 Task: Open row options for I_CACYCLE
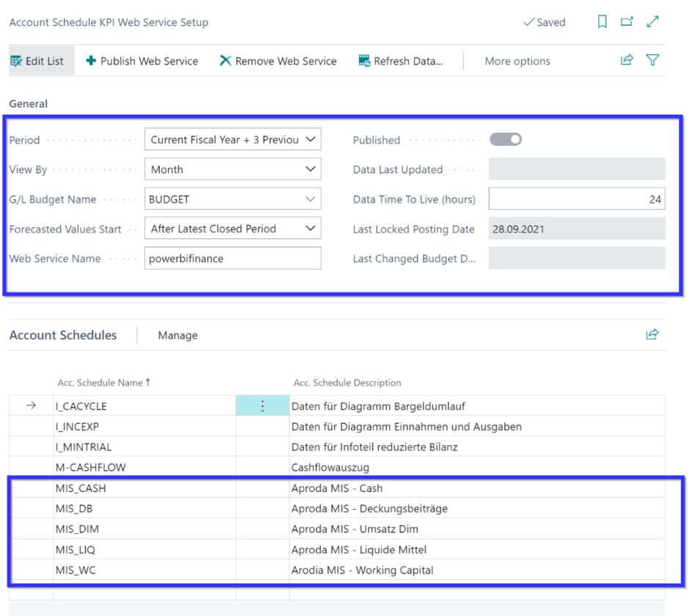click(x=262, y=406)
